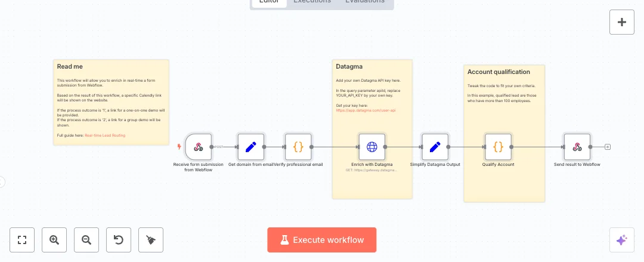Reset the canvas zoom level
644x262 pixels.
[119, 240]
